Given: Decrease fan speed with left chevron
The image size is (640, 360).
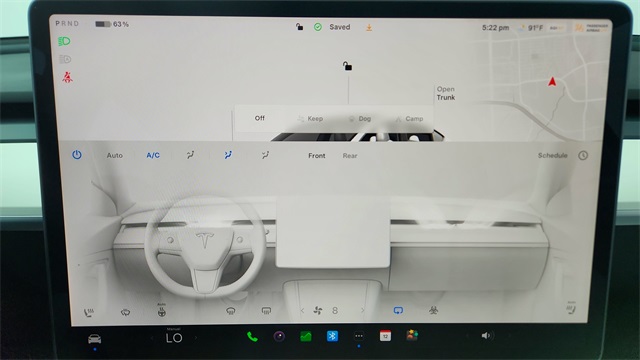Looking at the screenshot, I should tap(302, 311).
